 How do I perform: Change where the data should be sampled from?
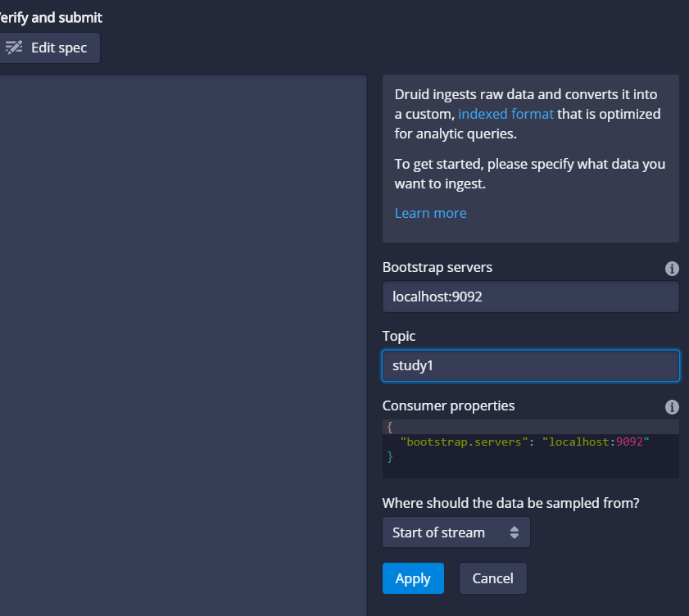click(x=456, y=532)
